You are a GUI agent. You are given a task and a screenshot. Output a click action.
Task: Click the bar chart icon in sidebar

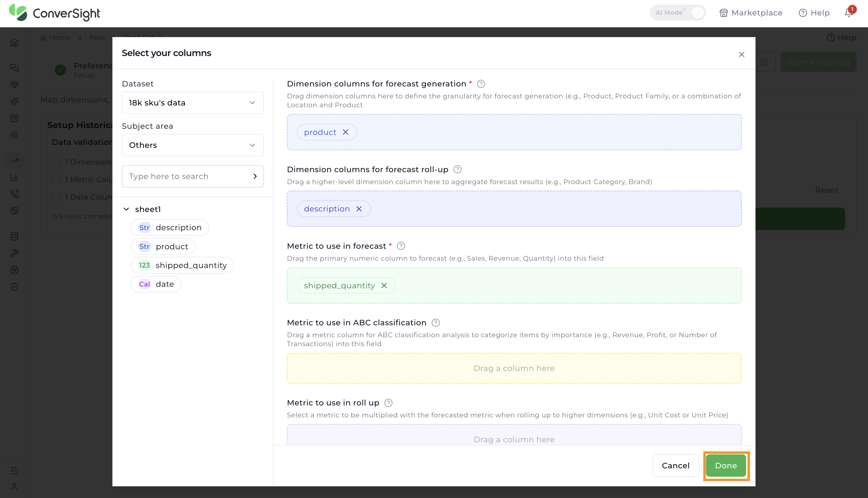(14, 177)
